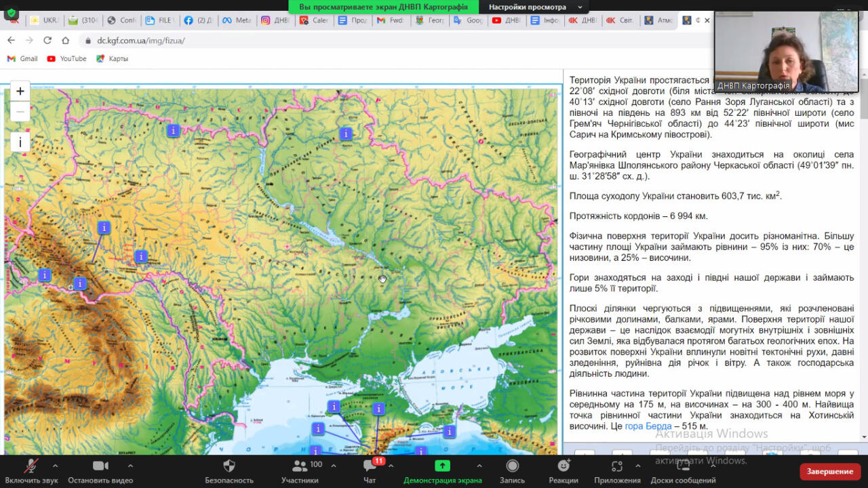The width and height of the screenshot is (868, 488).
Task: Open info marker with line pointing into the Carpathians
Action: click(104, 228)
